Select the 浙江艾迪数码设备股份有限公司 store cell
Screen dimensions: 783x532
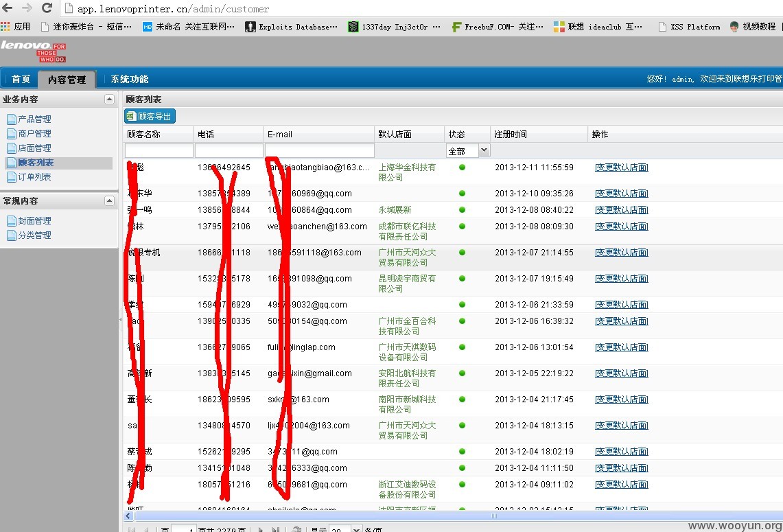(x=407, y=489)
